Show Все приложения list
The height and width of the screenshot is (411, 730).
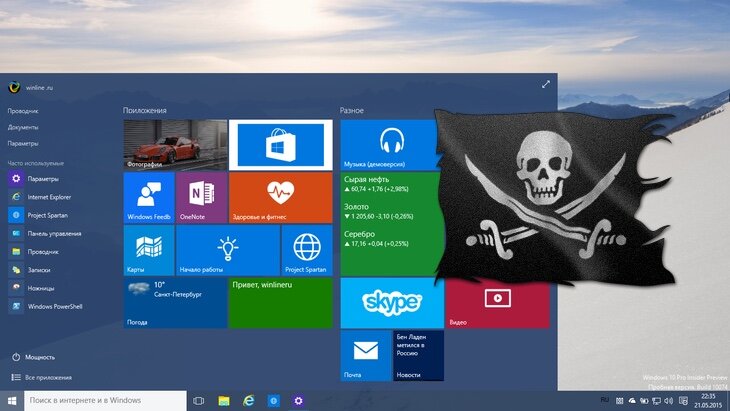(42, 377)
